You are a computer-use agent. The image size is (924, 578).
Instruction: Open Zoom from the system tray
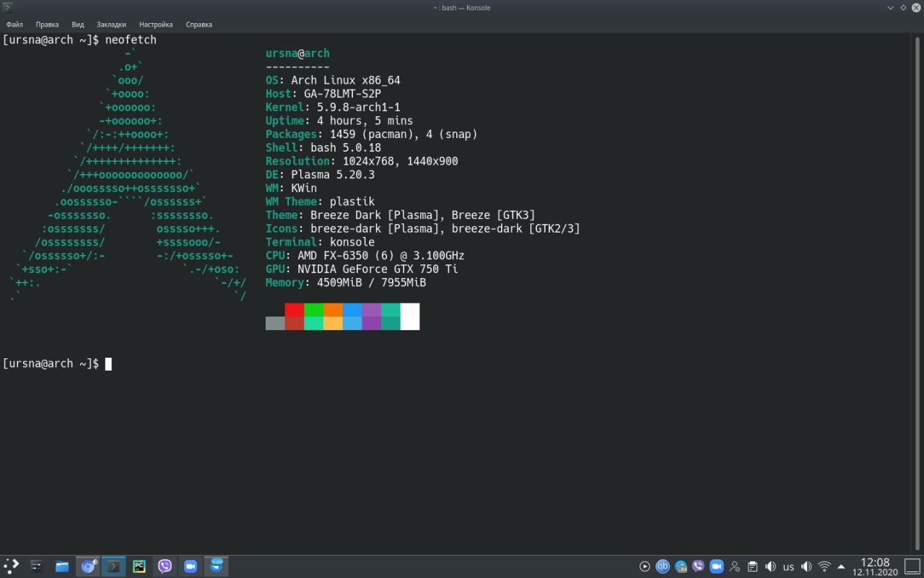point(716,567)
